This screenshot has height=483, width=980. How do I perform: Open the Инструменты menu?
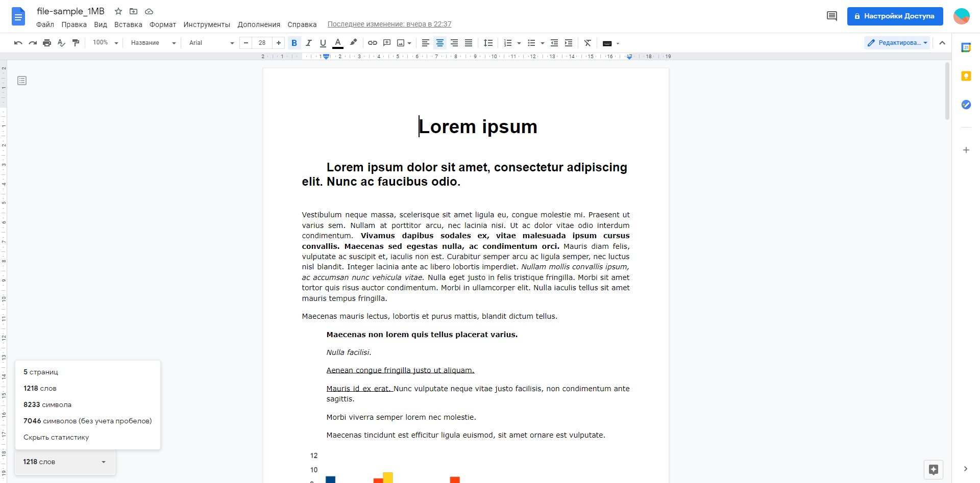[x=207, y=24]
